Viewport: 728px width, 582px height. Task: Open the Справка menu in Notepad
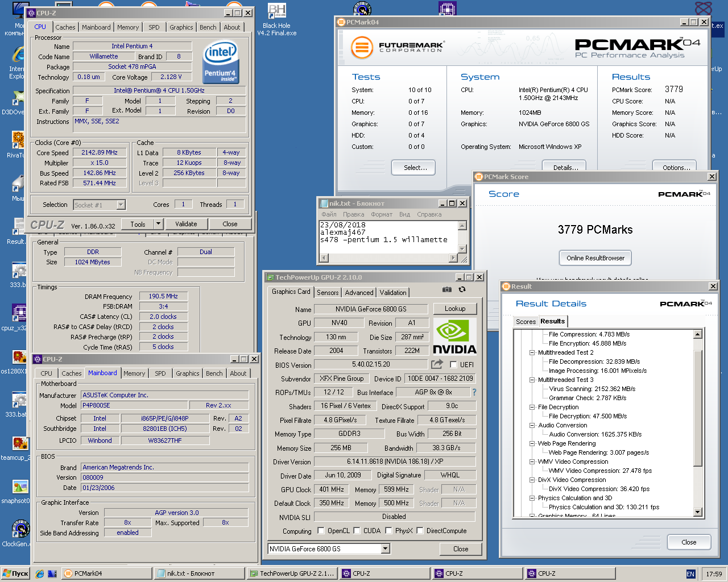429,214
